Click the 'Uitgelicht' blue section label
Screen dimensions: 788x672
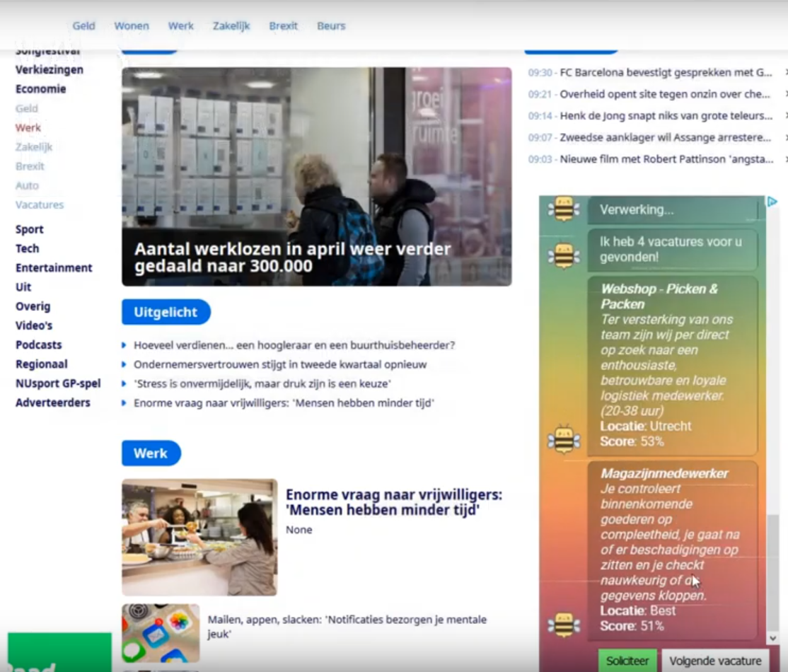pos(166,312)
